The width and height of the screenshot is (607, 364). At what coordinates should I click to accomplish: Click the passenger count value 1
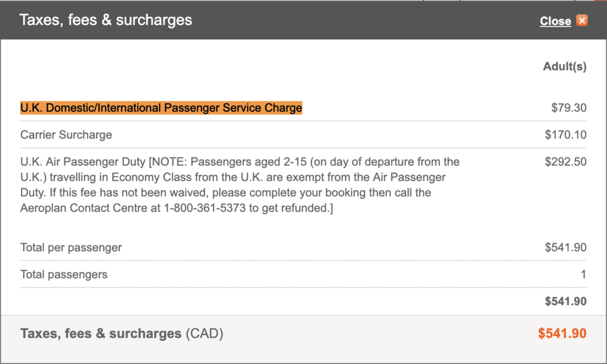[x=583, y=274]
